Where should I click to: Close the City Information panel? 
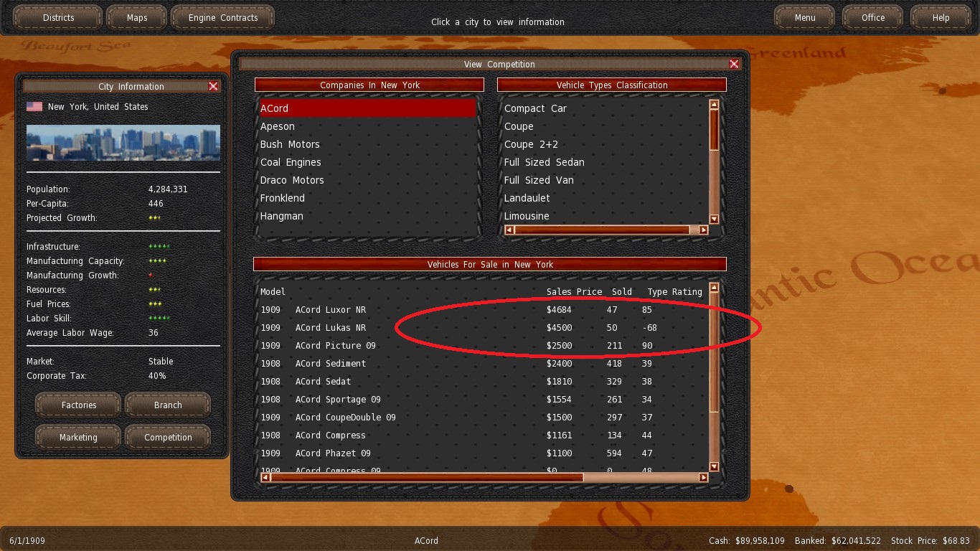pyautogui.click(x=213, y=86)
